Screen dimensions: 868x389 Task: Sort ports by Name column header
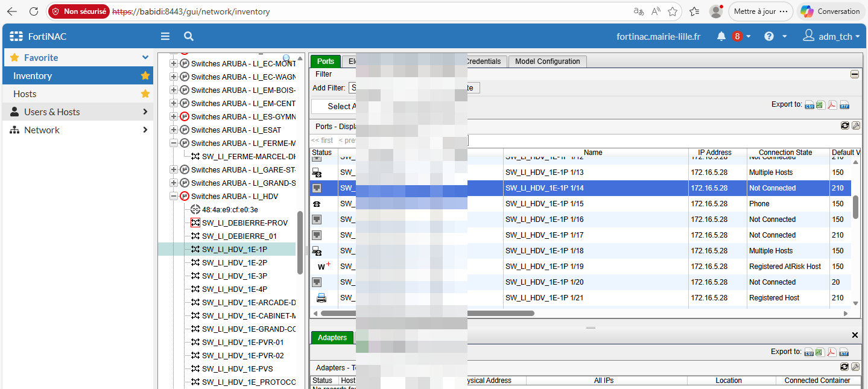pyautogui.click(x=593, y=153)
